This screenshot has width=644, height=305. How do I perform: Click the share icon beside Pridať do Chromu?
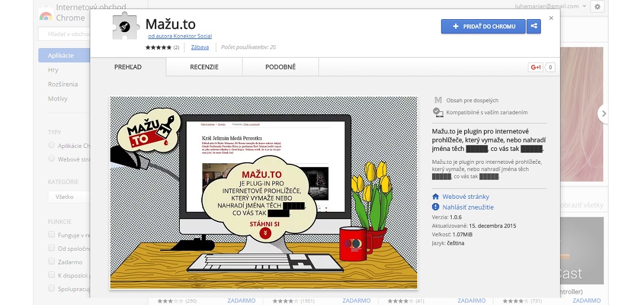(533, 27)
